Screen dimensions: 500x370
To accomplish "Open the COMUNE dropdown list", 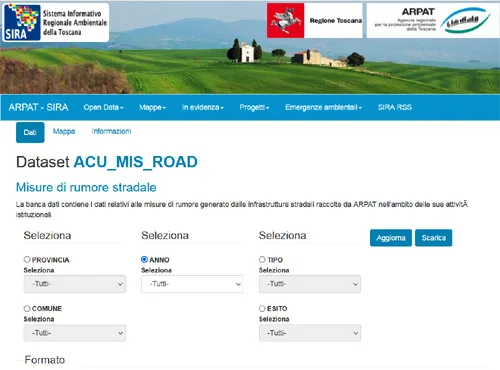I will 75,333.
